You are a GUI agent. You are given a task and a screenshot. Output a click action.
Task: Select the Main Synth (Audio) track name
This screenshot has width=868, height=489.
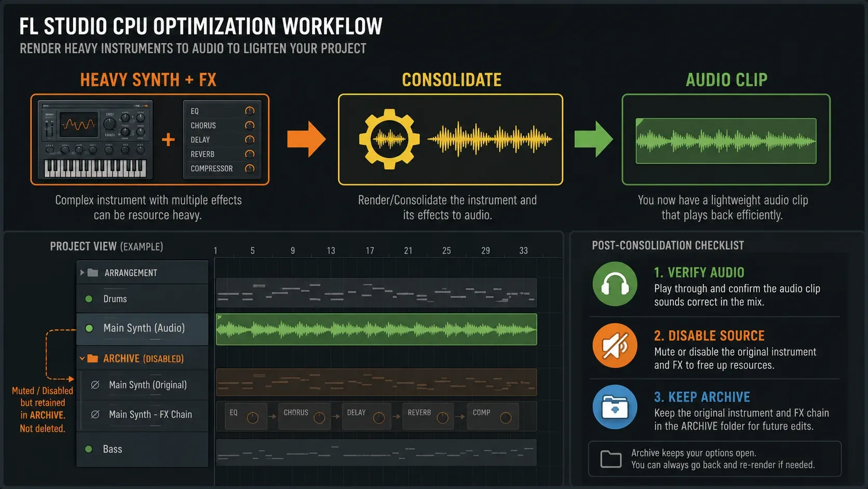pyautogui.click(x=144, y=328)
